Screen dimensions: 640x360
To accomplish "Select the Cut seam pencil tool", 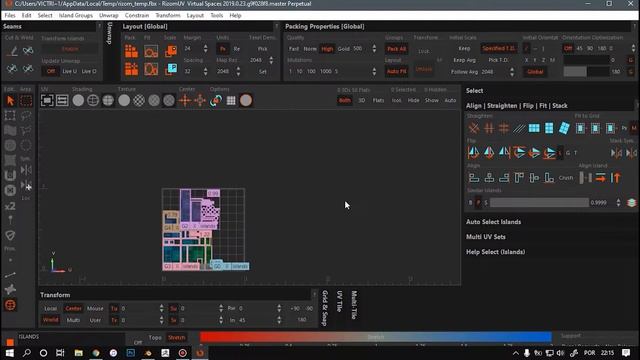I will (x=13, y=51).
